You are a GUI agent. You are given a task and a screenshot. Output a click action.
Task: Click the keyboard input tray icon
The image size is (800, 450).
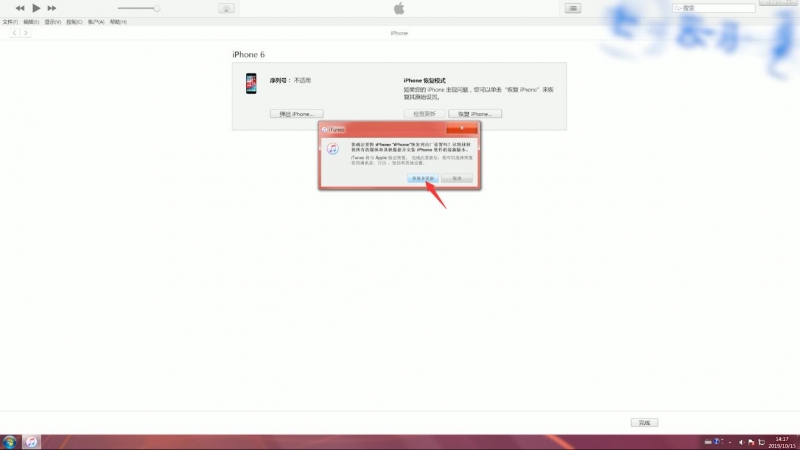708,442
